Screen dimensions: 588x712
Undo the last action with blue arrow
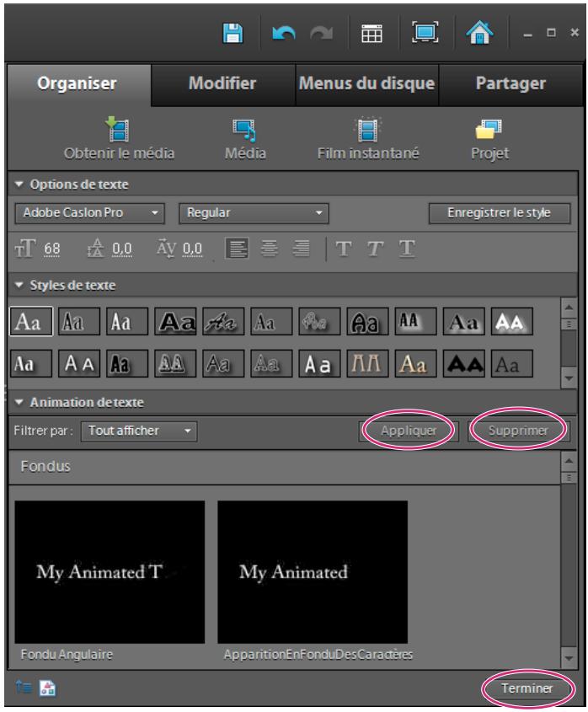[283, 34]
